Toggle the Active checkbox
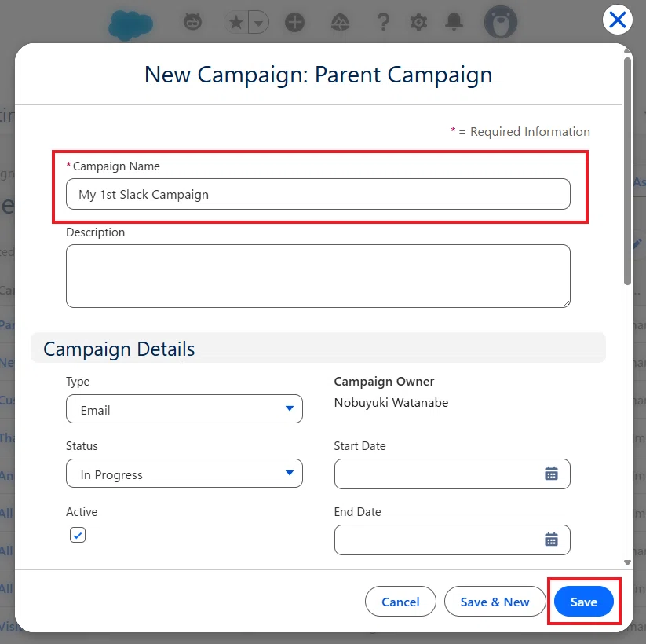646x644 pixels. click(78, 535)
